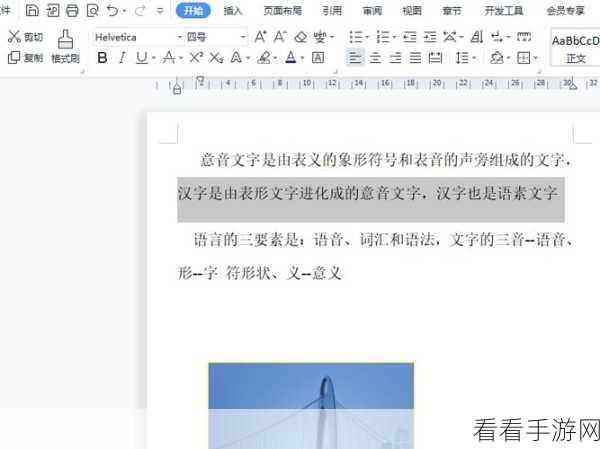The height and width of the screenshot is (449, 600).
Task: Click the phonetic guide 變 icon
Action: click(321, 37)
